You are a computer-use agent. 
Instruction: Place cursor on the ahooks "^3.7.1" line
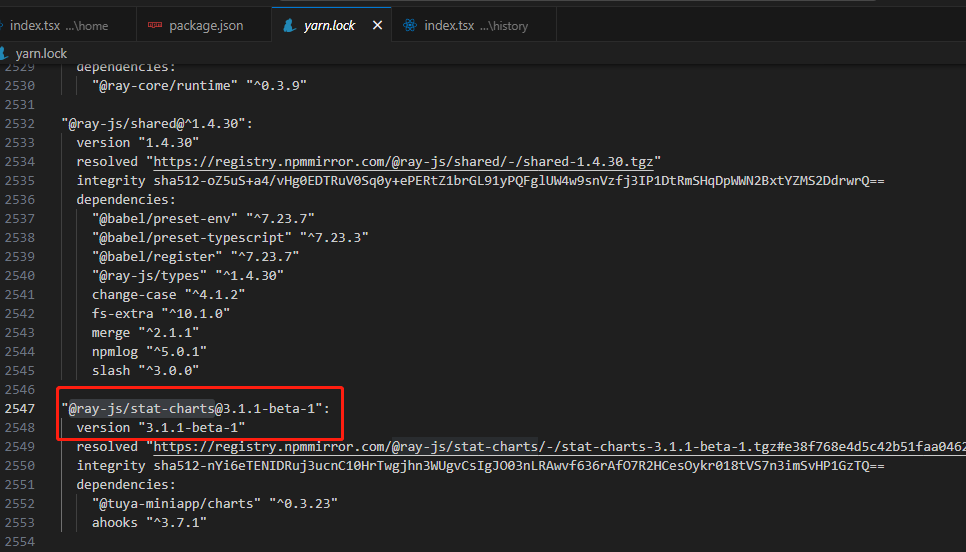150,523
